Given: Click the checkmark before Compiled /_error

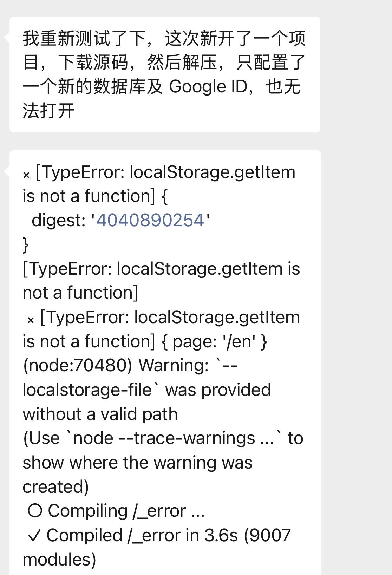Looking at the screenshot, I should [x=34, y=535].
